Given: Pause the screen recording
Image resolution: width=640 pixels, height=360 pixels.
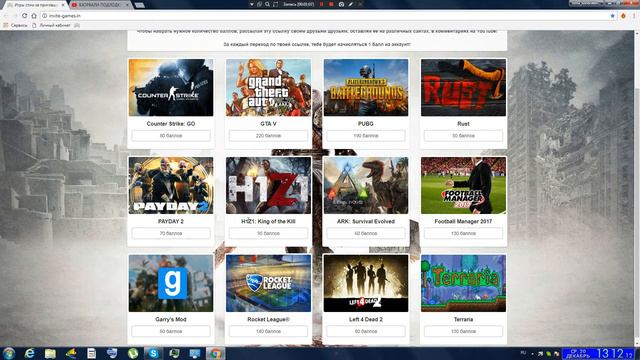Looking at the screenshot, I should 322,4.
